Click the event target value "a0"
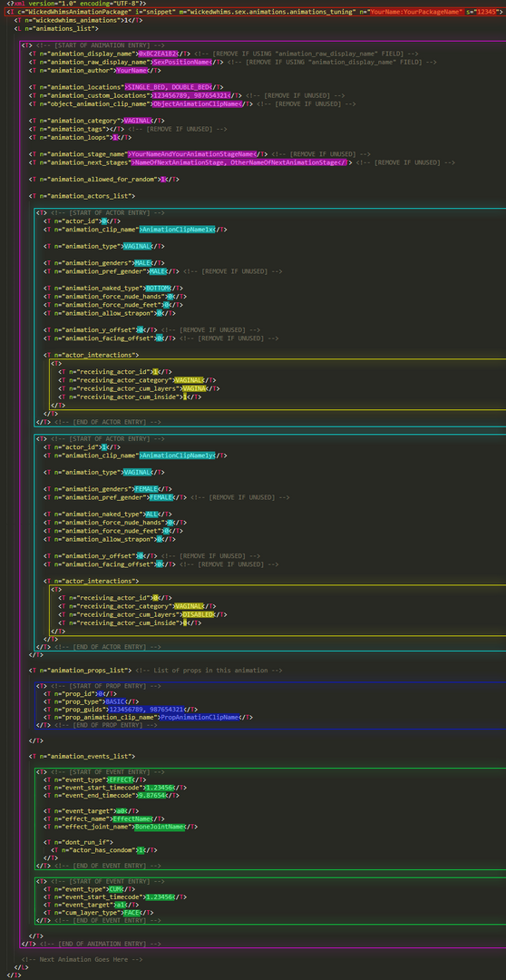The height and width of the screenshot is (980, 506). (x=120, y=810)
